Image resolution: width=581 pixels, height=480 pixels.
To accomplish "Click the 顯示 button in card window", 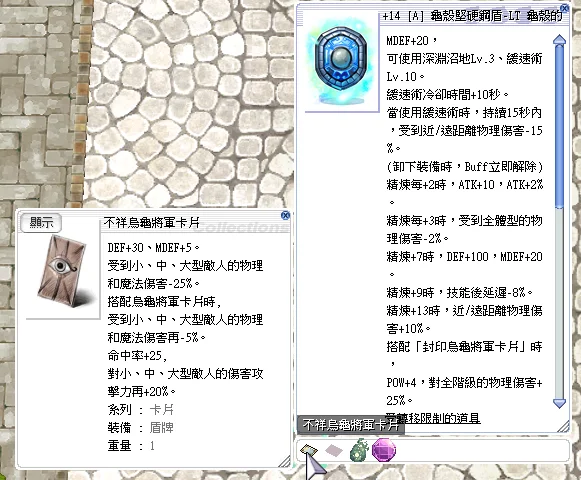I will pyautogui.click(x=41, y=222).
